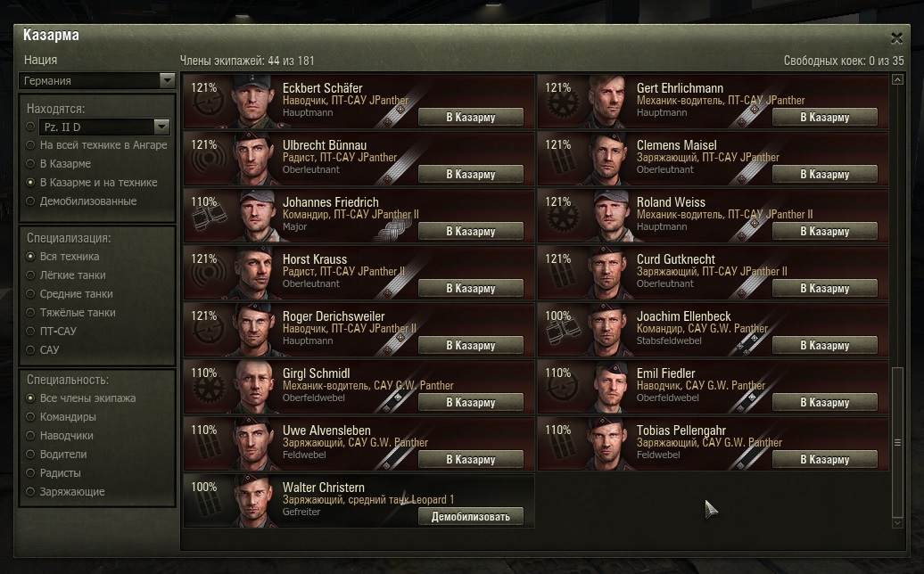Click the crew list scrollbar thumb
The width and height of the screenshot is (924, 574).
pos(897,442)
